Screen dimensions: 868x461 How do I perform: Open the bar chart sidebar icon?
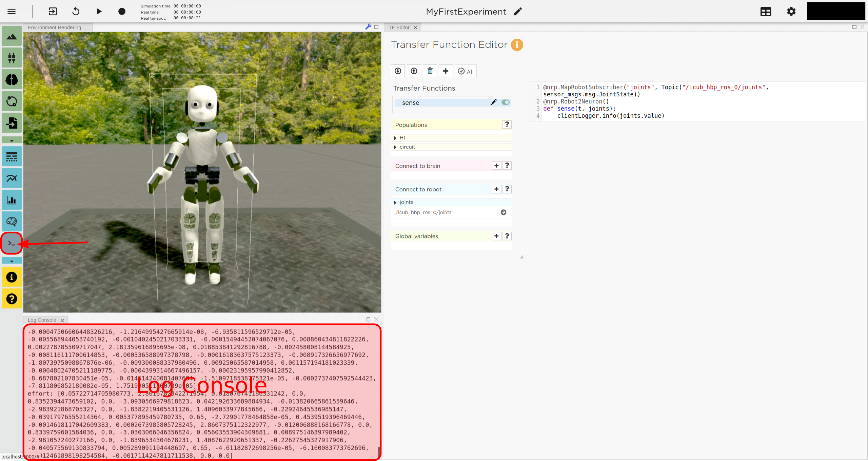pos(12,200)
